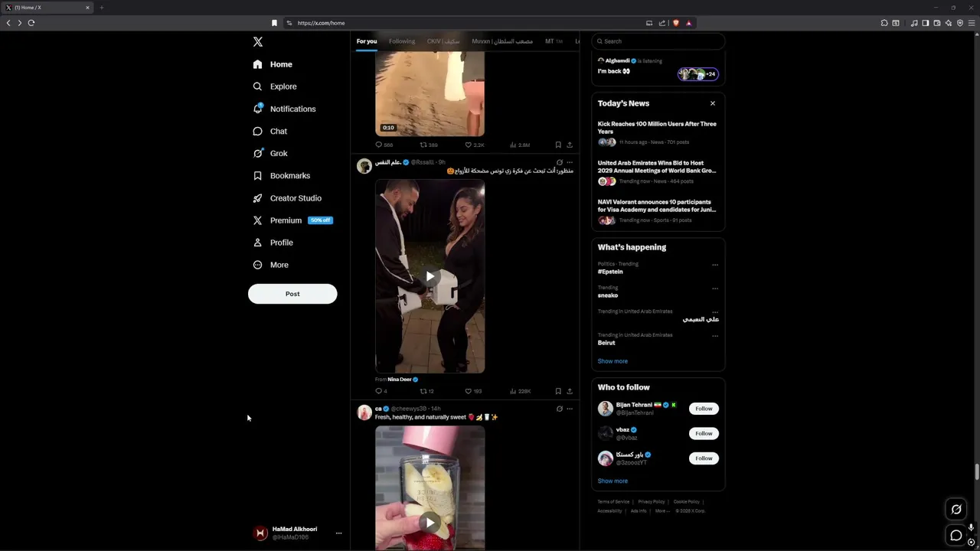Open Notifications with unread badge
This screenshot has width=980, height=551.
(x=284, y=109)
